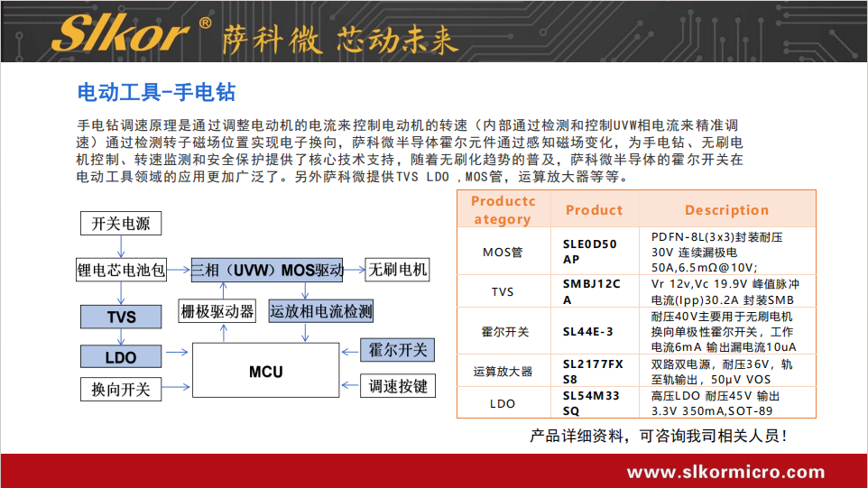
Task: Click the 运放相电流检测 block
Action: coord(320,311)
